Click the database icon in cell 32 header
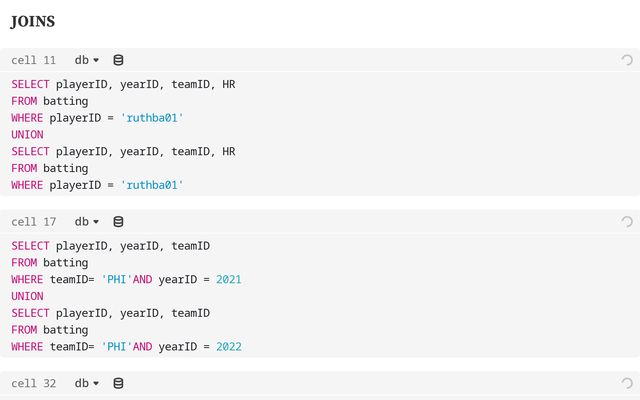 click(x=119, y=384)
